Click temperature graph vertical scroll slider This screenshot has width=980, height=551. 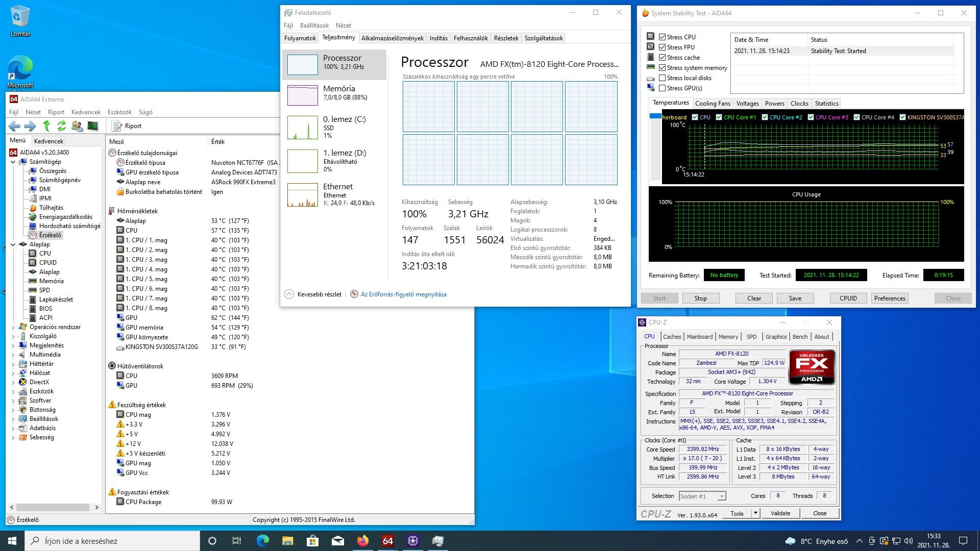click(655, 116)
